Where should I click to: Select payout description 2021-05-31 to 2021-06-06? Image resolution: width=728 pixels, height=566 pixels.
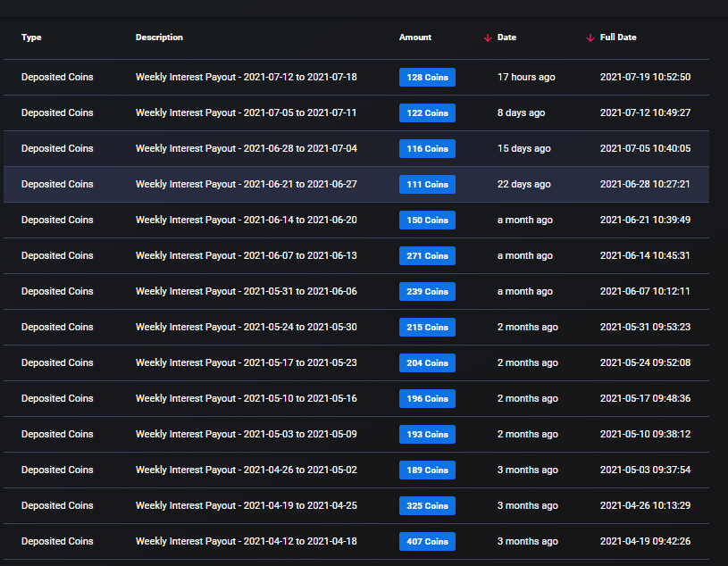click(x=246, y=292)
